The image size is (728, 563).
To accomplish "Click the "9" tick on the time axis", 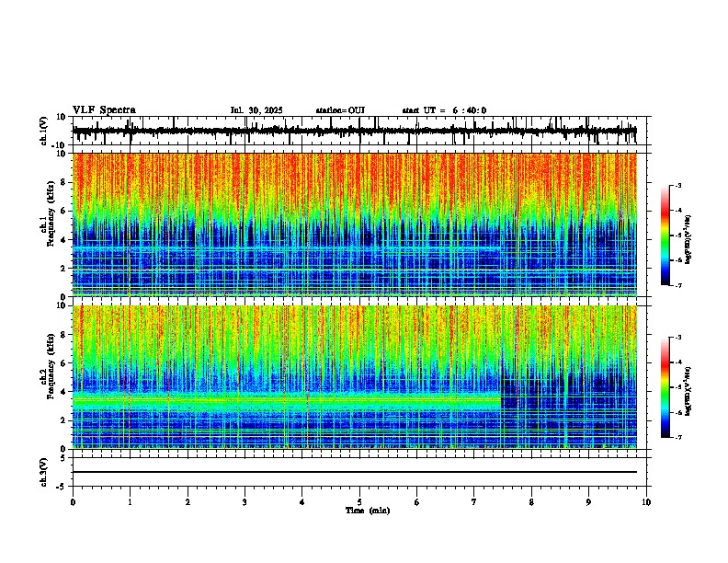I will (588, 502).
